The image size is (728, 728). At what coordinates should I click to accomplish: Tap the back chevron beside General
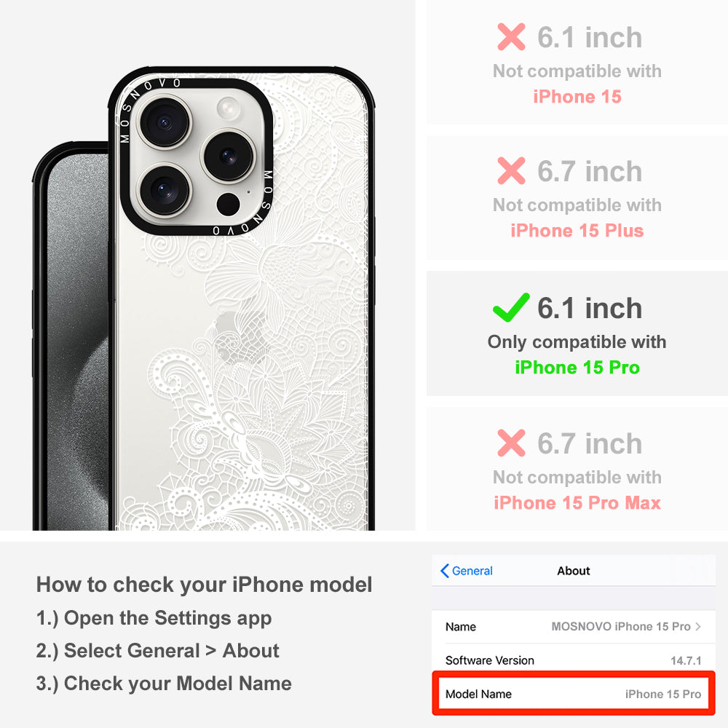click(x=444, y=571)
